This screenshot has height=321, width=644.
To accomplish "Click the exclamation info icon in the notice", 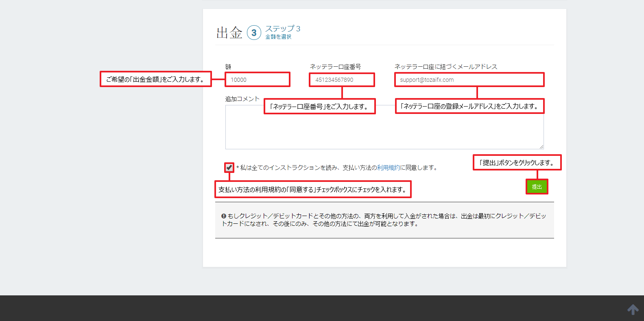I will click(x=224, y=216).
